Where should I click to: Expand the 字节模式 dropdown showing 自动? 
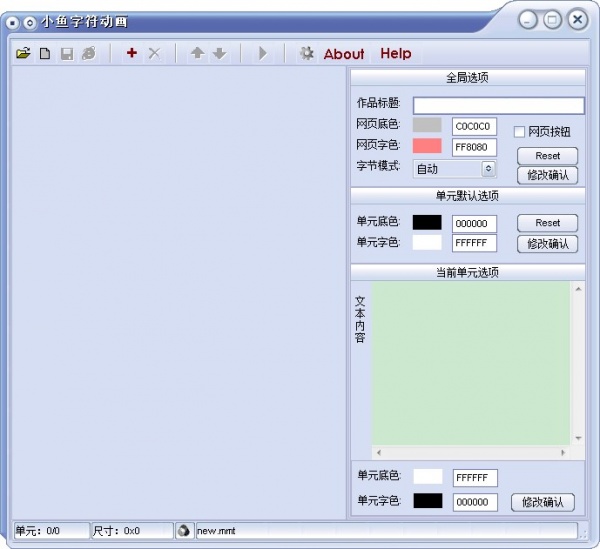[455, 169]
